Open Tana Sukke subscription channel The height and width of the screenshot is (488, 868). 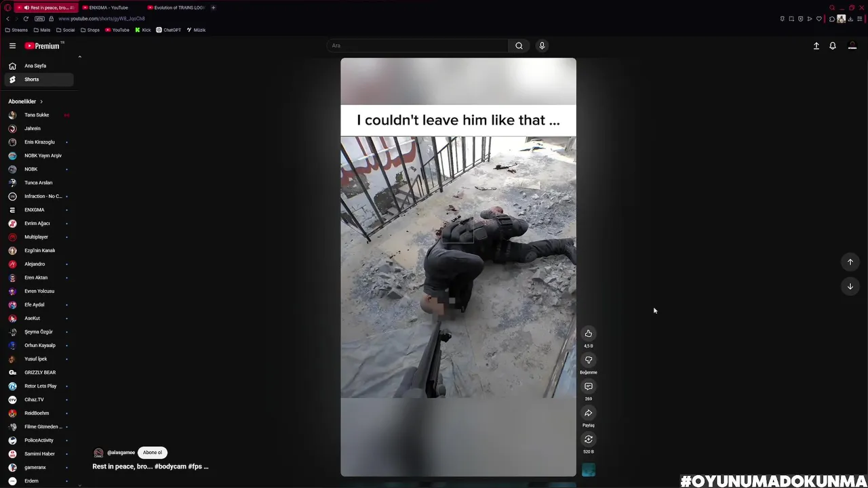[39, 115]
